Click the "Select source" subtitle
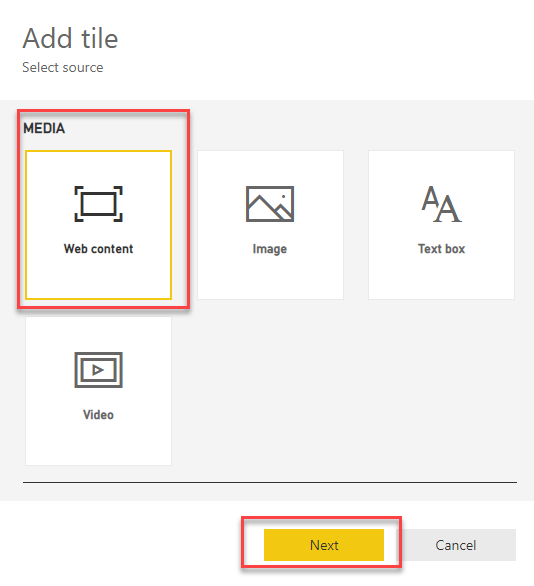Screen dimensions: 534x586 62,67
